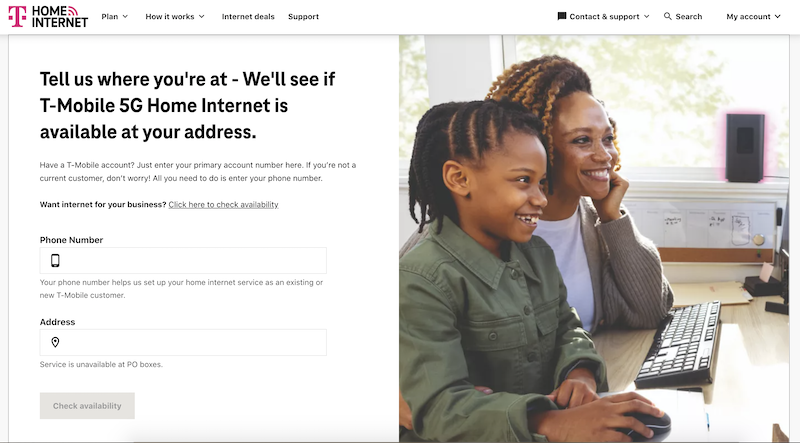Image resolution: width=800 pixels, height=443 pixels.
Task: Focus the Phone Number input field
Action: 183,261
